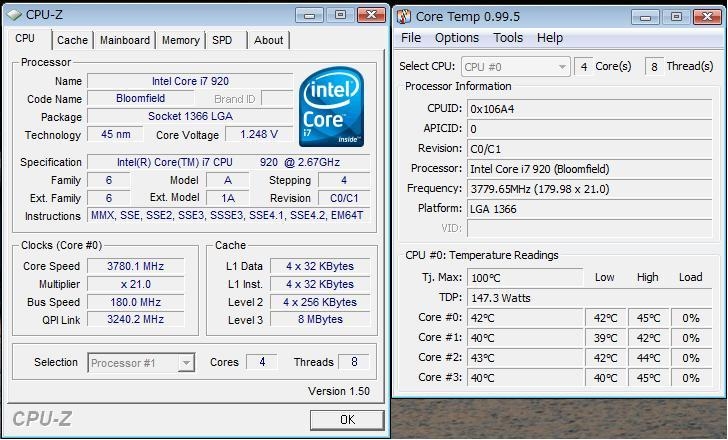Maximize the Core Temp window
728x440 pixels.
tap(676, 17)
